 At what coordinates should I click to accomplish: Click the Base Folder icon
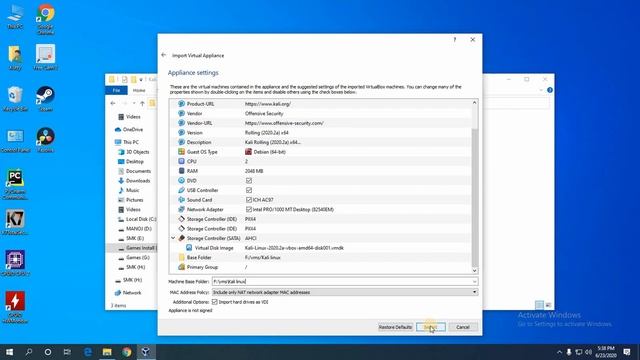181,257
